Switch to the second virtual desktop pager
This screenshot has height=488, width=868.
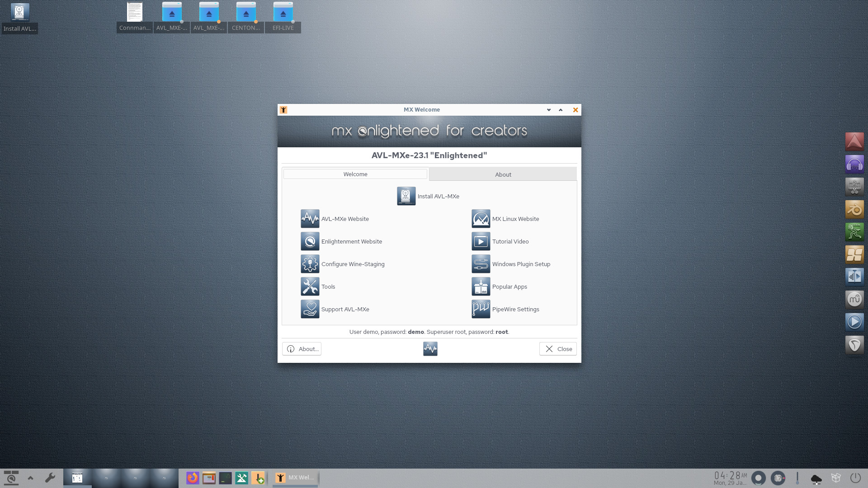point(106,478)
